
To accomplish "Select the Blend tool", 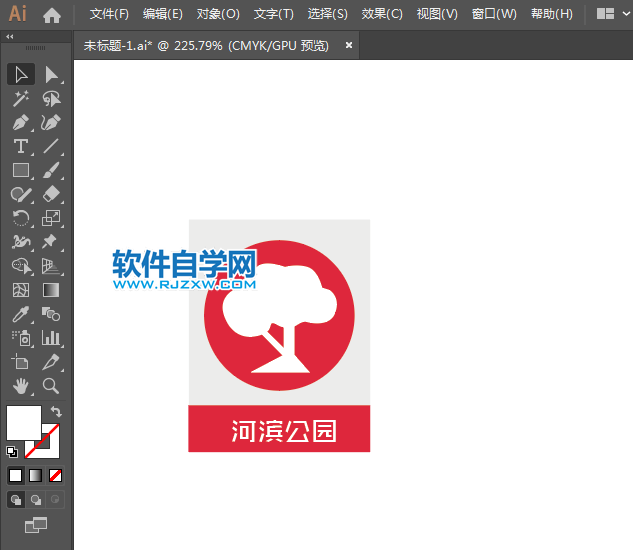I will click(51, 314).
